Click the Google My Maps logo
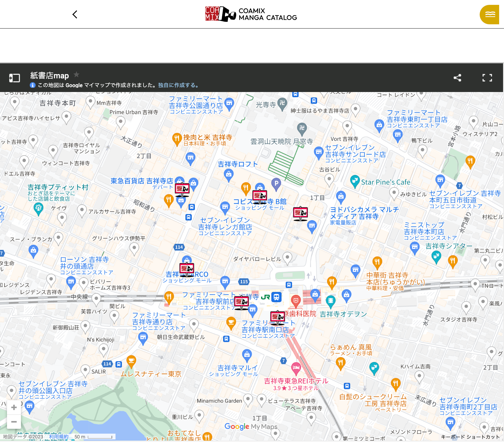Viewport: 504px width, 447px height. [x=251, y=427]
